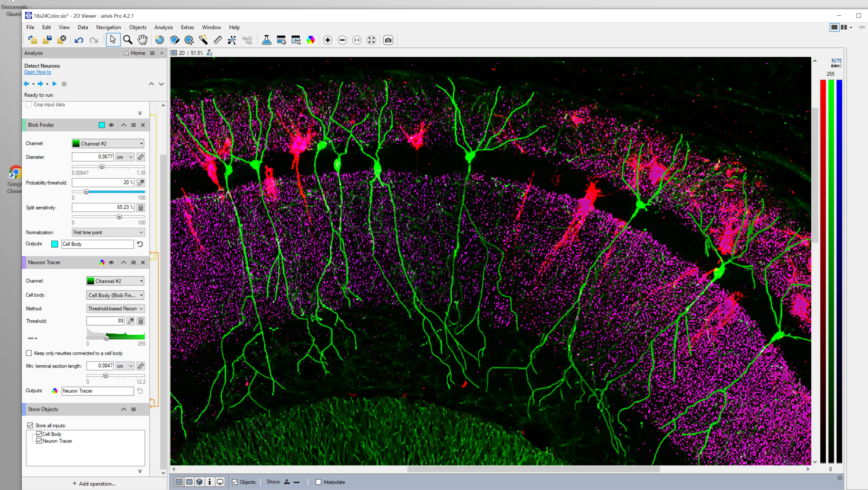The image size is (868, 490).
Task: Select the neuron tracing star tool
Action: pyautogui.click(x=232, y=40)
